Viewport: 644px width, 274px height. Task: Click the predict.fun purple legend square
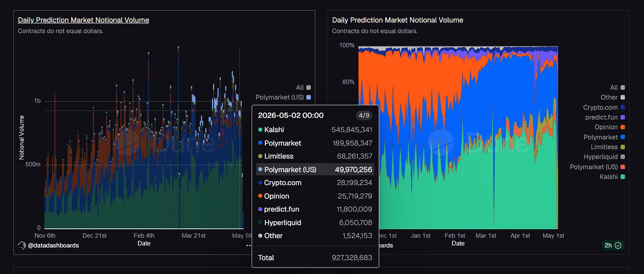pyautogui.click(x=623, y=117)
